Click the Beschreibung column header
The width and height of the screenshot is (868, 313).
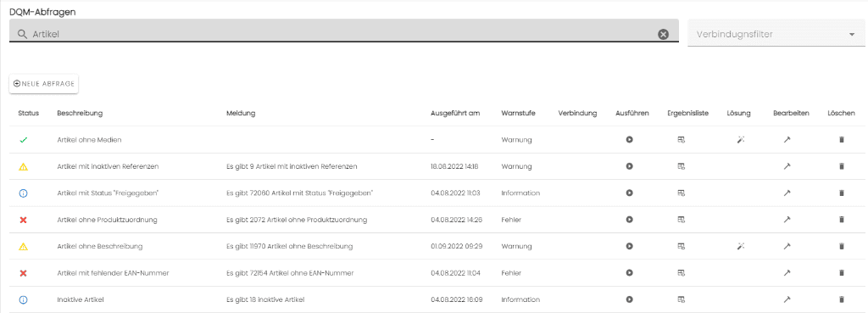[80, 113]
